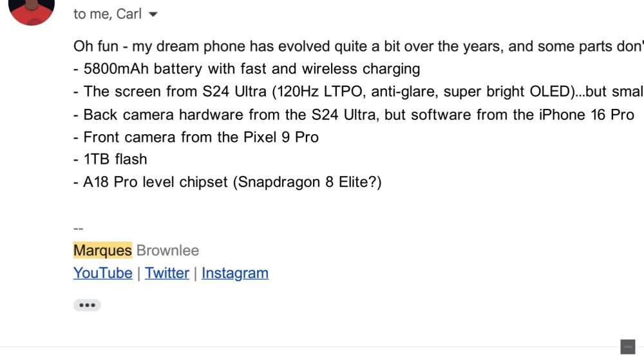Open the Twitter signature link

point(167,273)
